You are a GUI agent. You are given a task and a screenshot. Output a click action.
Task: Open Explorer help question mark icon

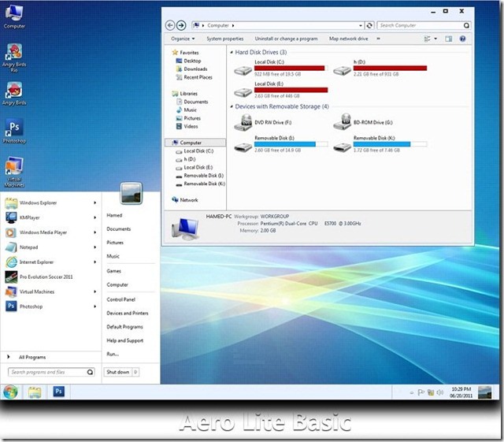coord(462,39)
